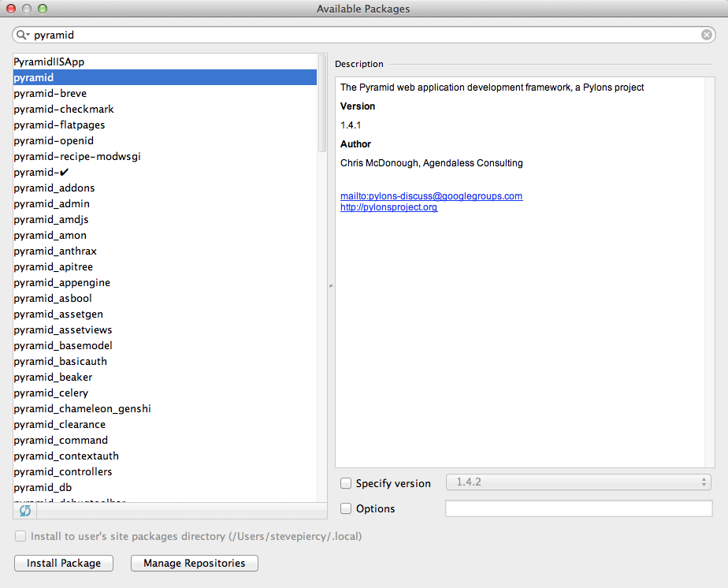Select PyramidIISApp in the package list
The image size is (728, 588).
pos(165,61)
